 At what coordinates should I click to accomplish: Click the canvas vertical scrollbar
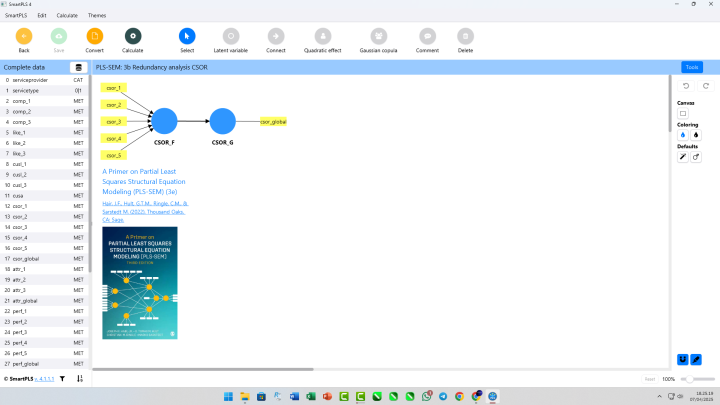pos(669,104)
